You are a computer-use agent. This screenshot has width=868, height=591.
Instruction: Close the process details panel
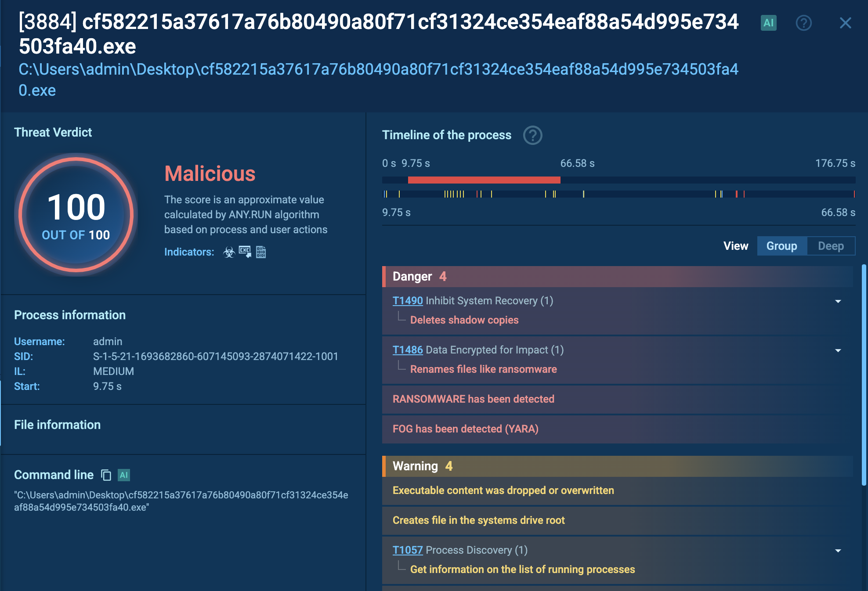845,23
